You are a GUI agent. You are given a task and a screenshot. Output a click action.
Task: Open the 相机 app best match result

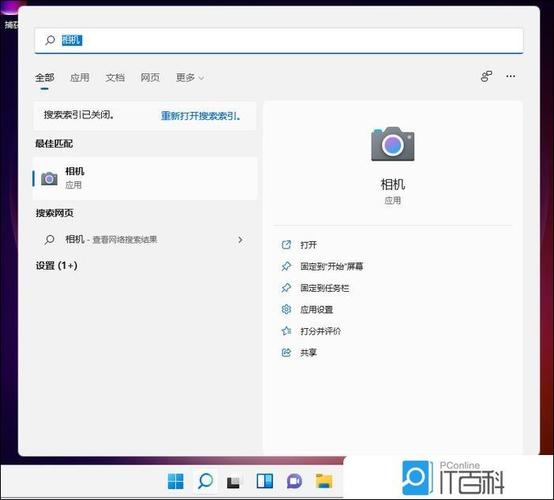pyautogui.click(x=145, y=178)
